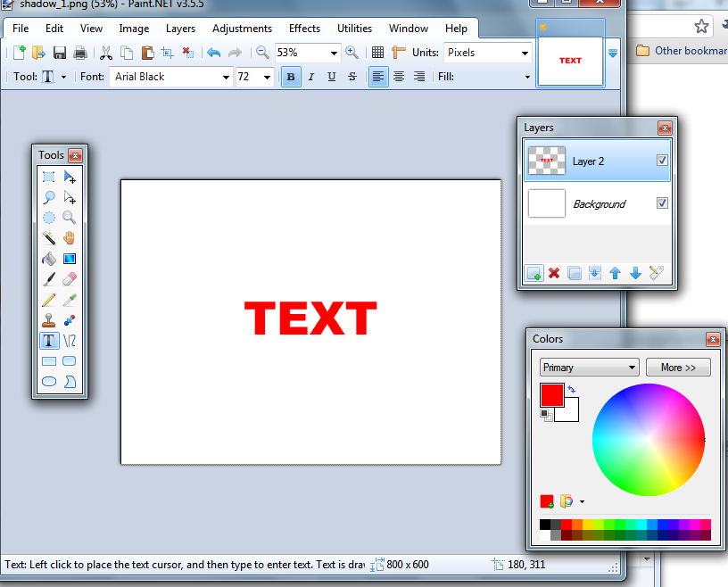The height and width of the screenshot is (587, 728).
Task: Undo the last action
Action: [x=214, y=53]
